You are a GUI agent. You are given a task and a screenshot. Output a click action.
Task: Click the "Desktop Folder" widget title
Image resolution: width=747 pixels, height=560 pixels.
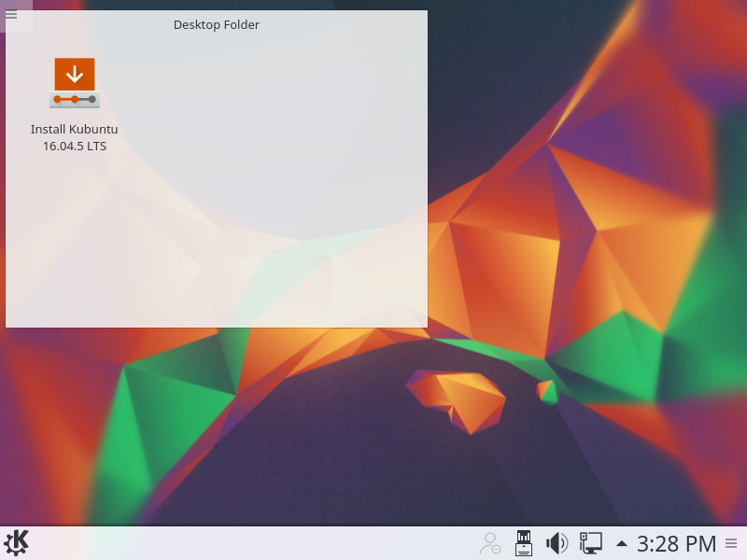pos(217,25)
